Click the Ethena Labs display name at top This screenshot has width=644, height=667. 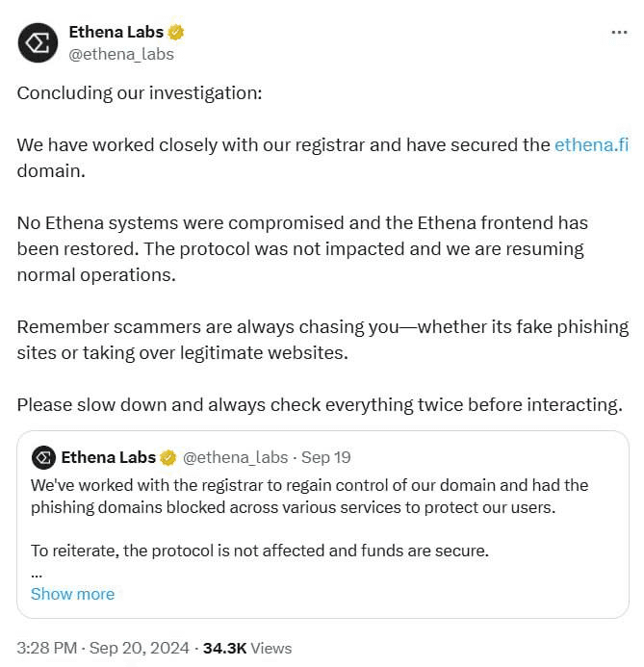116,32
